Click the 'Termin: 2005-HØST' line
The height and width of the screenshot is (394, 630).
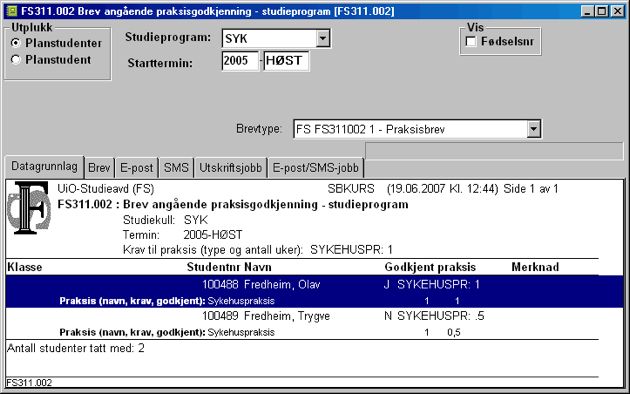click(182, 235)
